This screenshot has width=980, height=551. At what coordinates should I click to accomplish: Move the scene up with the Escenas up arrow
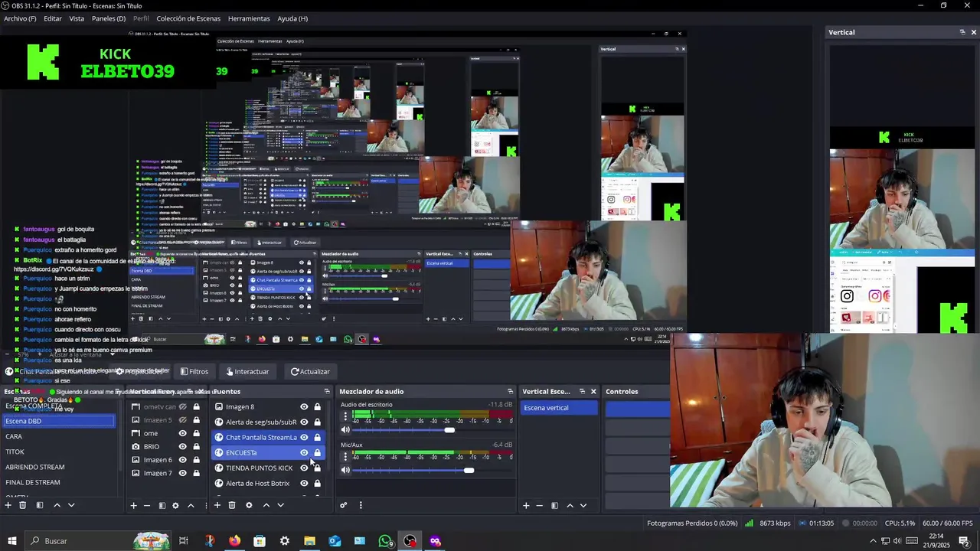(57, 505)
